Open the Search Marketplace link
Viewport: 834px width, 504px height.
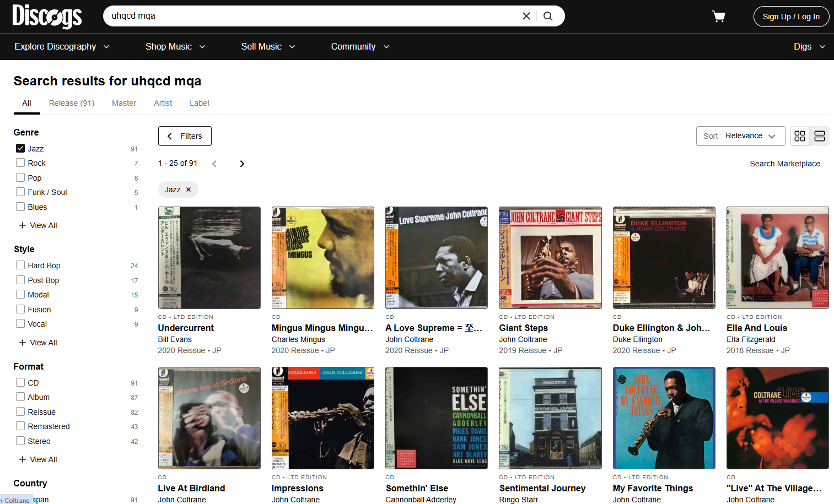click(785, 164)
